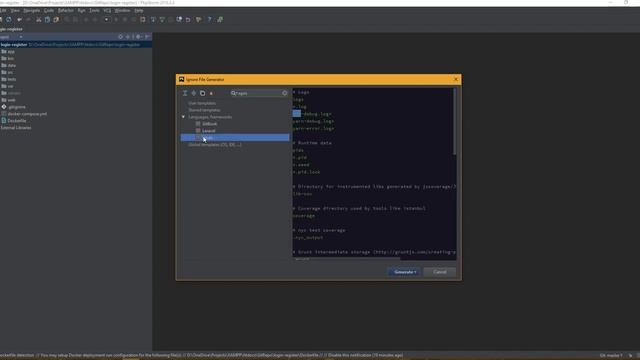Click the template search input field

259,93
